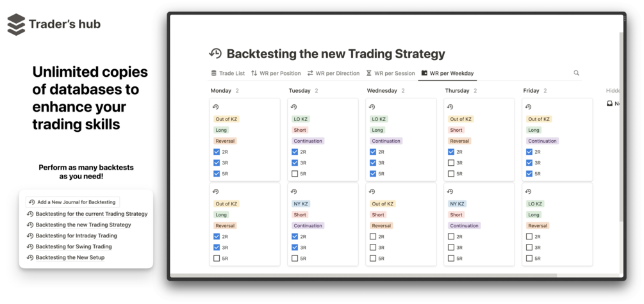
Task: Click the horizontal scrollbar below the board
Action: coord(363,275)
